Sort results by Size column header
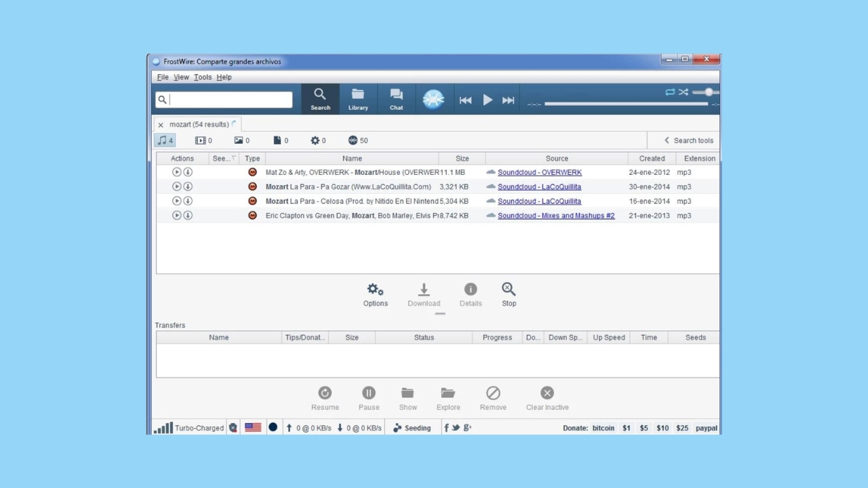The height and width of the screenshot is (488, 868). (x=462, y=159)
